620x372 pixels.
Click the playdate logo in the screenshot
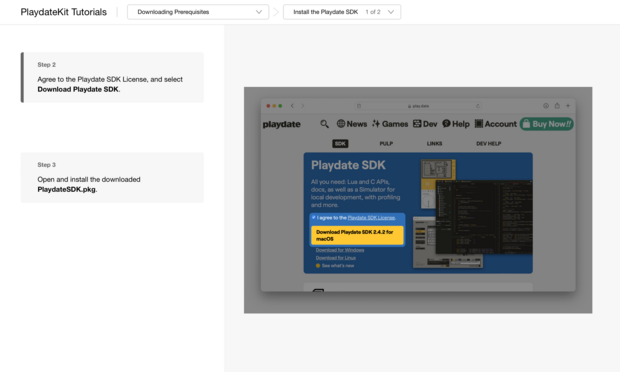[x=282, y=124]
